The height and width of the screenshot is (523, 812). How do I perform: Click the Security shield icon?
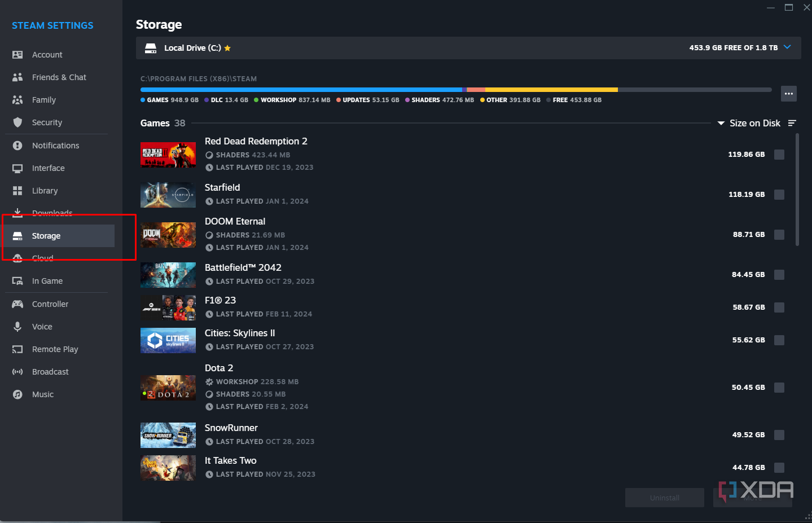tap(17, 122)
